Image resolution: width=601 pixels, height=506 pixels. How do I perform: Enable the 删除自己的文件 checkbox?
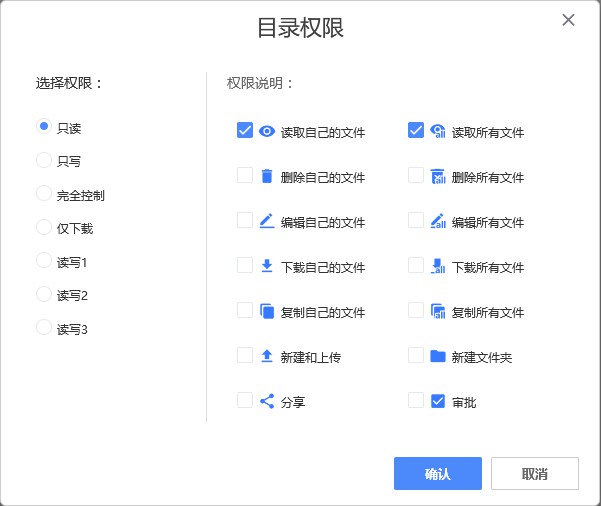[x=245, y=175]
